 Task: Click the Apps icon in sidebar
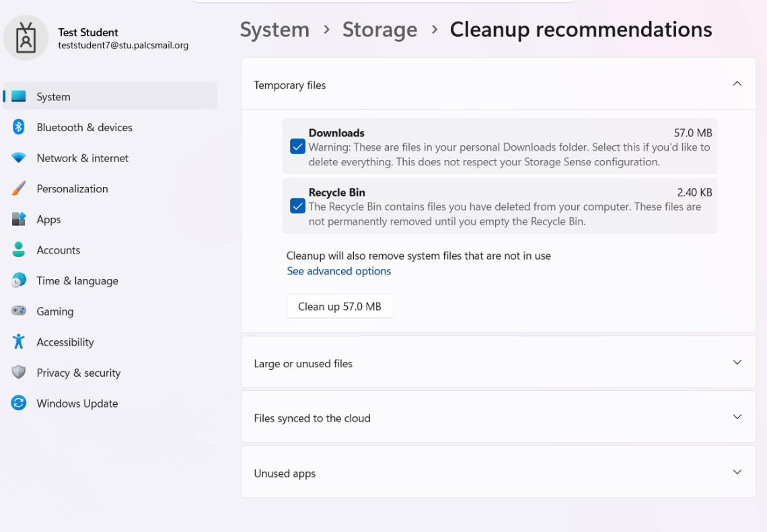tap(19, 219)
